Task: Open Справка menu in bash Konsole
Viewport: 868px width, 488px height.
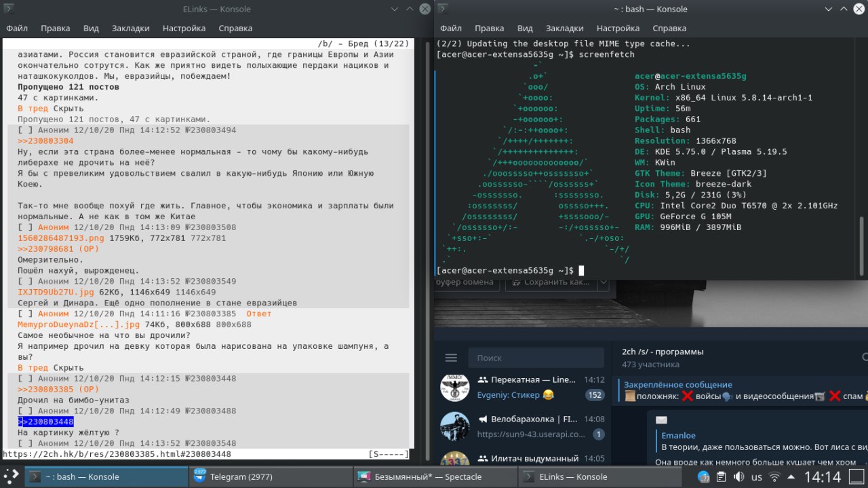Action: 669,29
